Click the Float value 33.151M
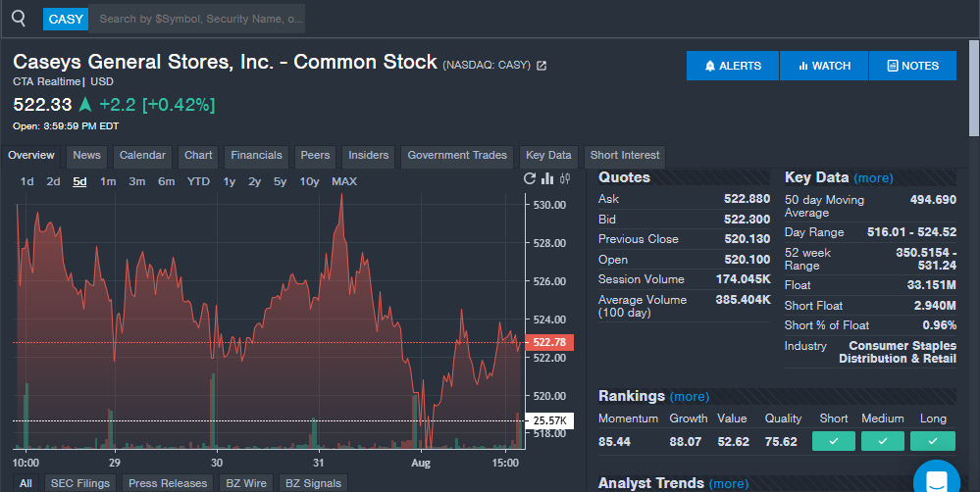Image resolution: width=980 pixels, height=492 pixels. pyautogui.click(x=931, y=284)
